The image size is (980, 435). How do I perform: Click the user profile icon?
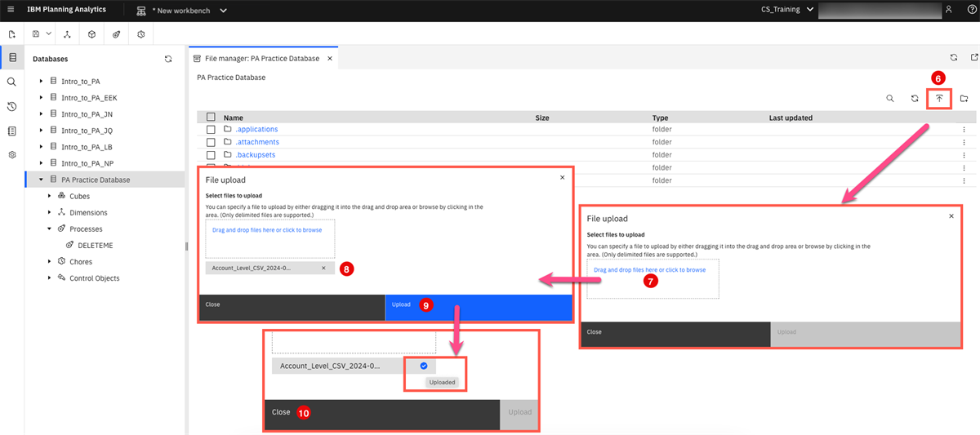coord(948,10)
